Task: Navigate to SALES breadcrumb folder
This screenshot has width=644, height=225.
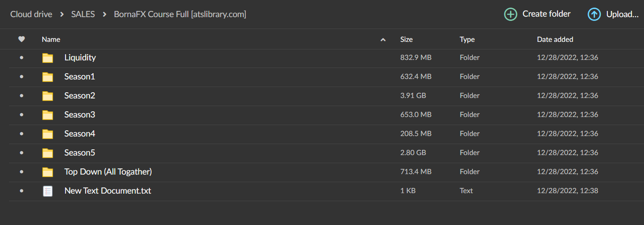Action: pyautogui.click(x=83, y=14)
